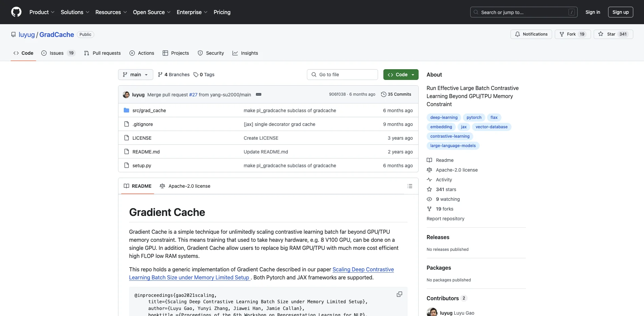Open the 'Create LICENSE' commit message

point(261,138)
